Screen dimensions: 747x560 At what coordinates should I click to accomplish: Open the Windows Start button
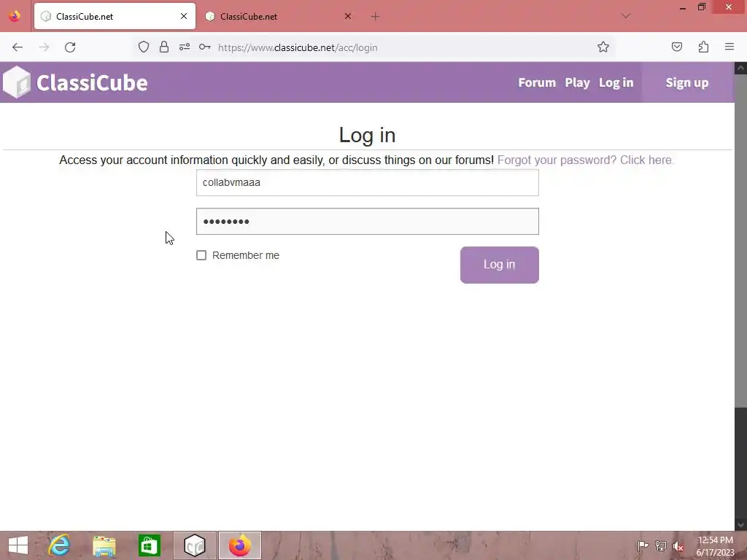[x=18, y=545]
